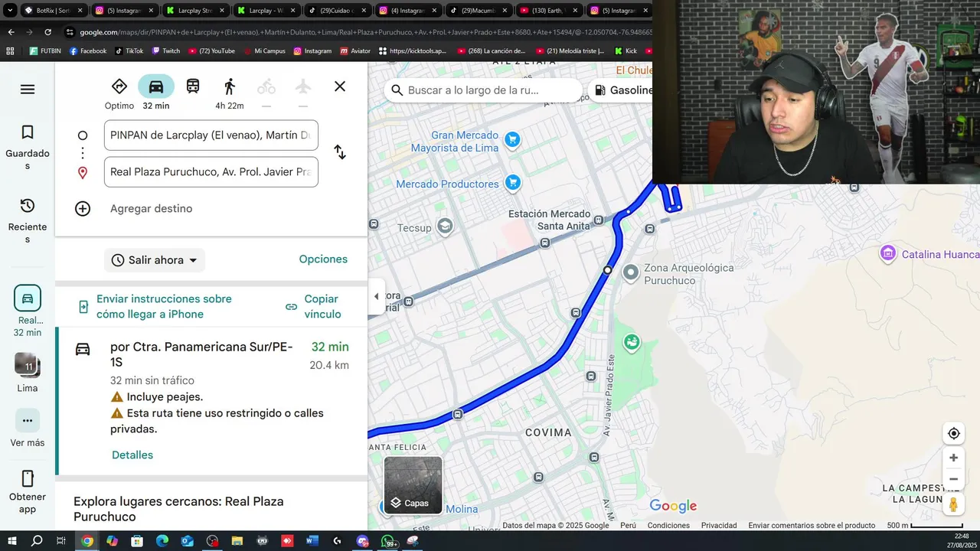The height and width of the screenshot is (551, 980).
Task: Open the Recientes history panel
Action: click(28, 221)
